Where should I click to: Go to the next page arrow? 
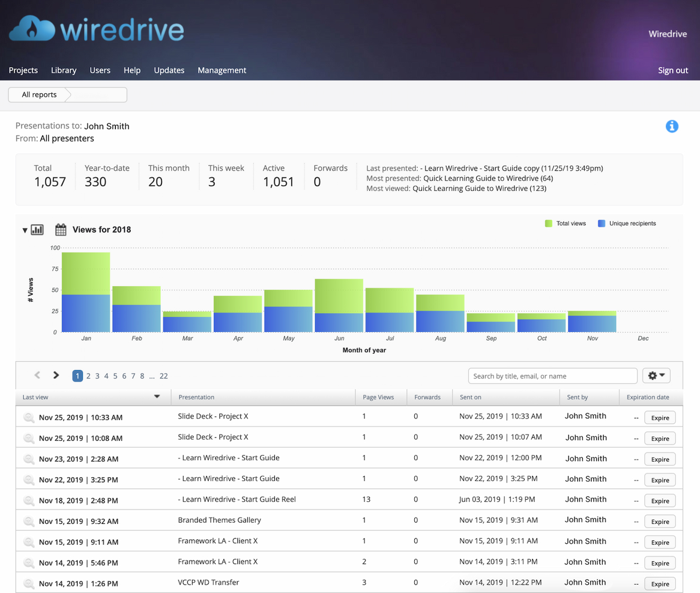[56, 376]
